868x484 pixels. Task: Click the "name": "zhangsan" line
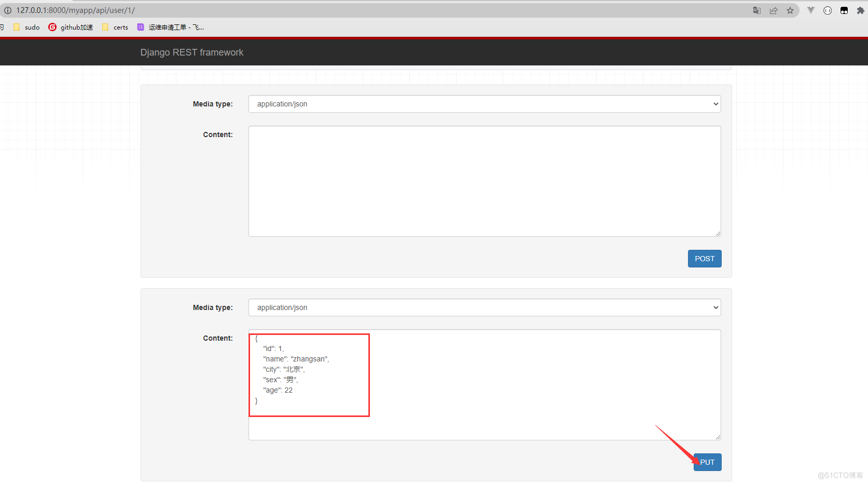point(296,359)
